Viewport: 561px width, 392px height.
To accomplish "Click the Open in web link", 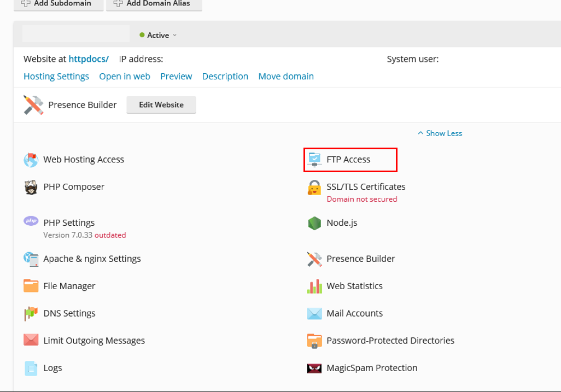I will (125, 77).
